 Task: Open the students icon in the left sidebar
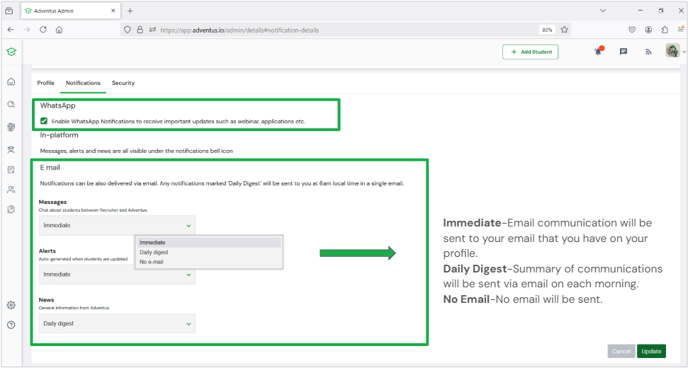click(11, 150)
